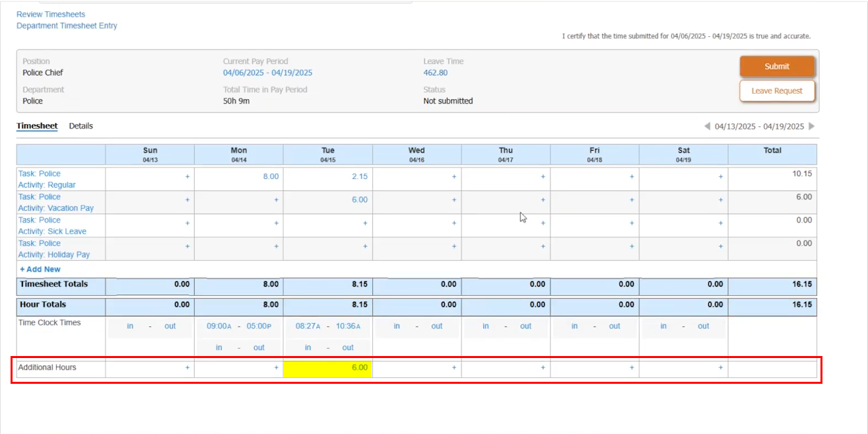
Task: Select the Timesheet tab
Action: click(37, 126)
